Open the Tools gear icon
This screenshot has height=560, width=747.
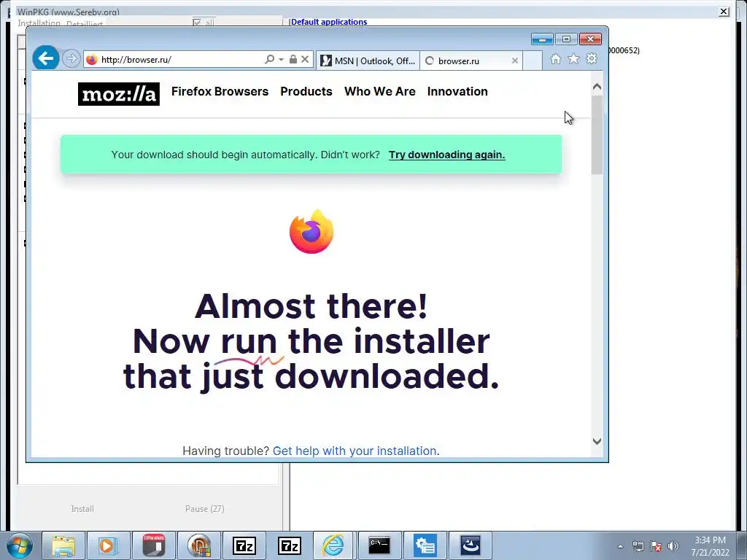592,58
